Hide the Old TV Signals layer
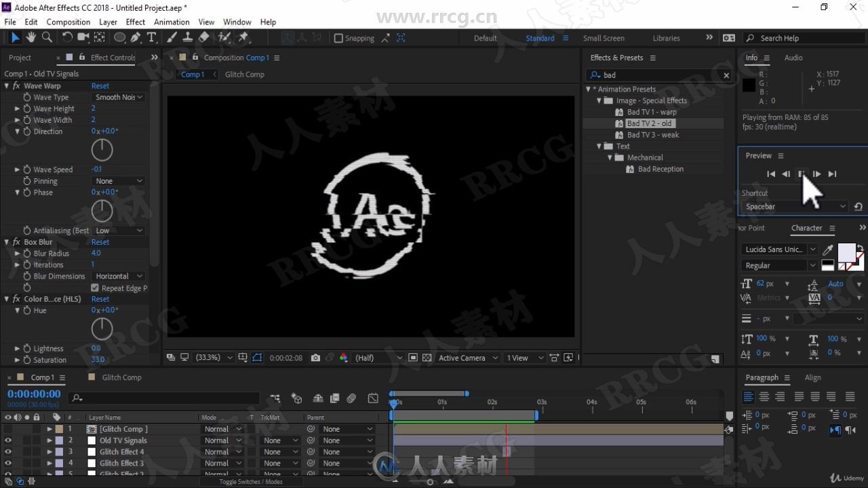This screenshot has height=488, width=868. tap(8, 441)
